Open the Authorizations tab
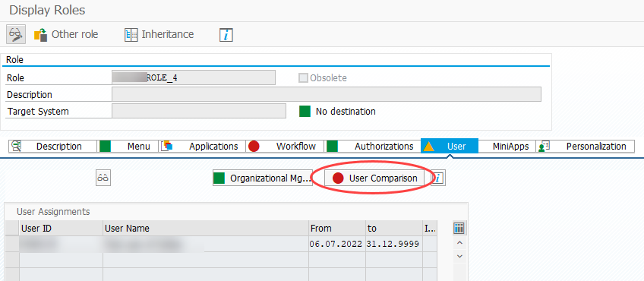 coord(372,147)
